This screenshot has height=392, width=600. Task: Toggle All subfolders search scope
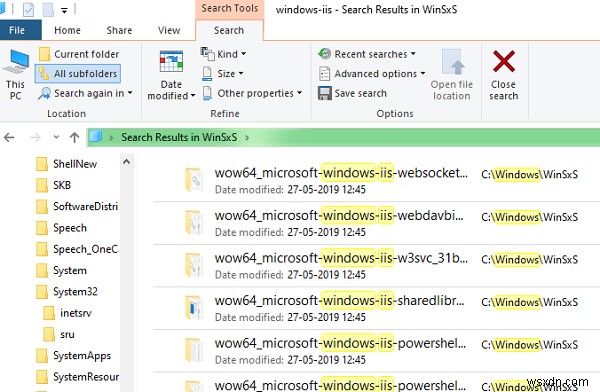coord(78,74)
